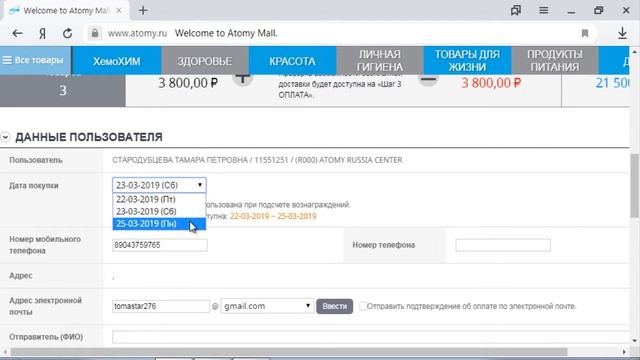The height and width of the screenshot is (360, 640).
Task: Click the Адрес электронной почты label
Action: point(46,306)
